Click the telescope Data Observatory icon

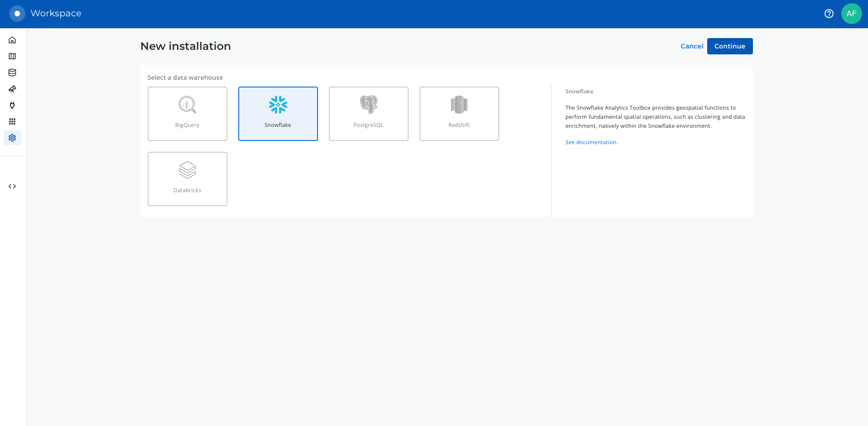pos(12,89)
